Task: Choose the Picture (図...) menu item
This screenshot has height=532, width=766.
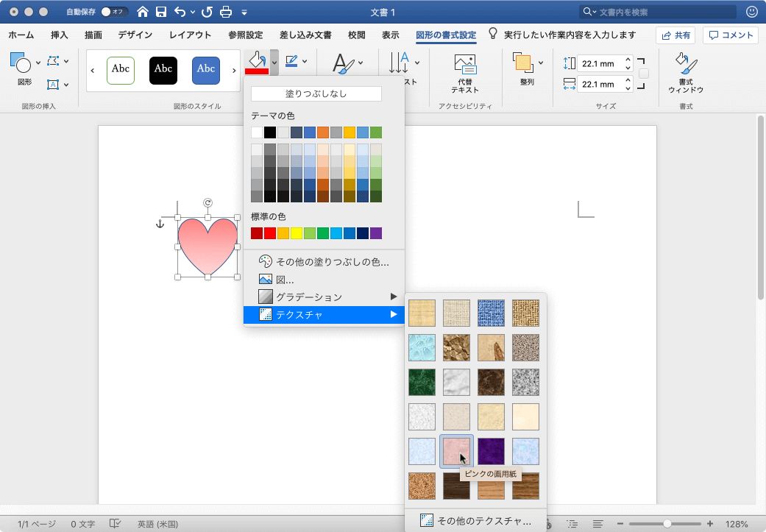Action: click(324, 280)
